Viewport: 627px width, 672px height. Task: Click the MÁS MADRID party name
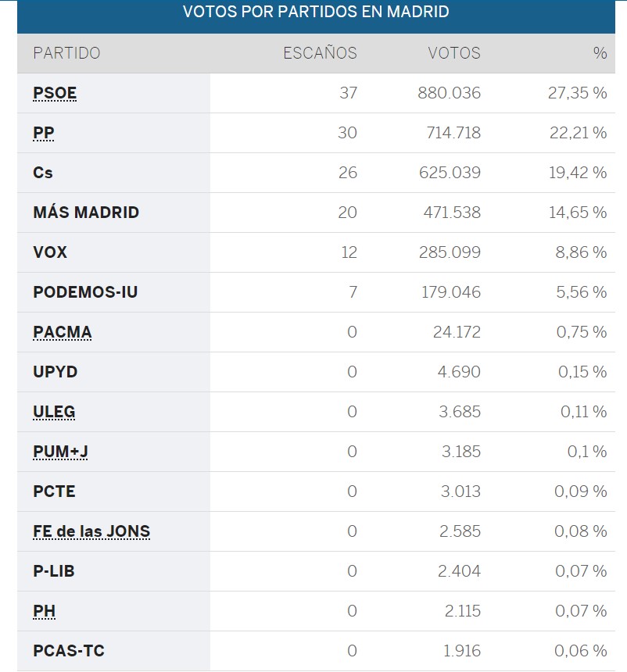[x=86, y=213]
